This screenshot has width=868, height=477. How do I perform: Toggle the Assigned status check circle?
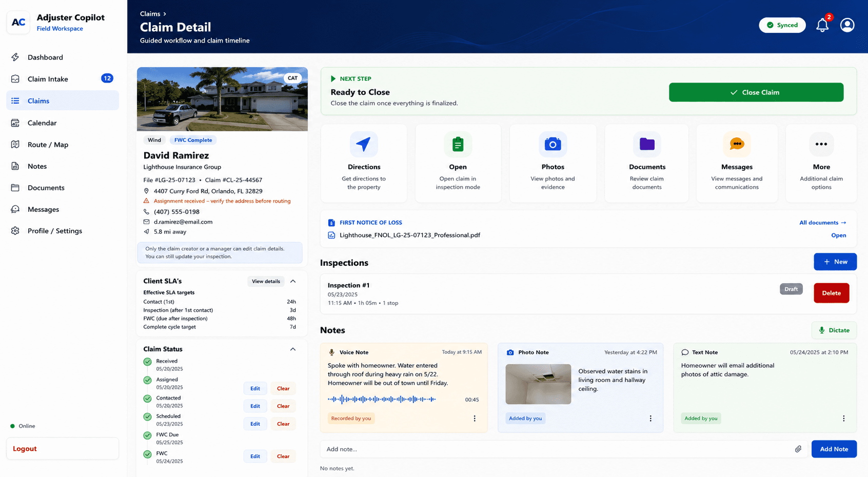(x=148, y=381)
